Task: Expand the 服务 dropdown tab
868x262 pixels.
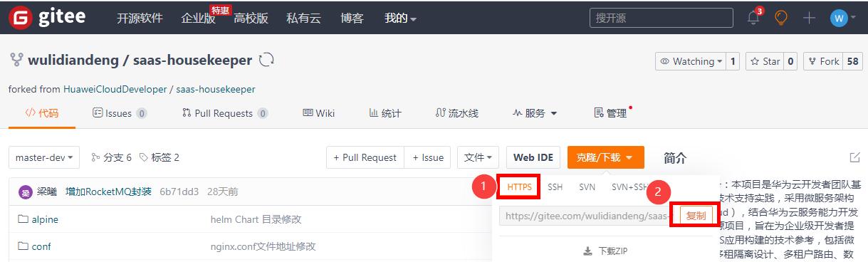Action: click(535, 112)
